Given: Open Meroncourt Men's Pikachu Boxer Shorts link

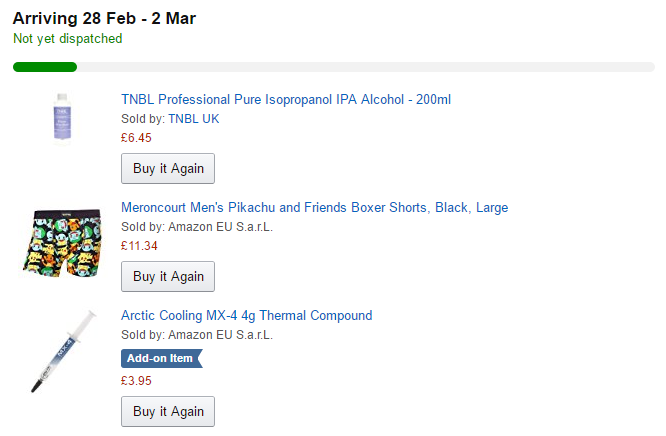Looking at the screenshot, I should click(x=314, y=207).
